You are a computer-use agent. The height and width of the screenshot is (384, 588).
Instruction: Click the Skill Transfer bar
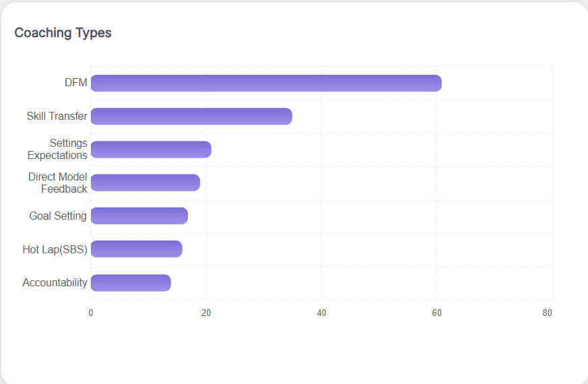point(191,117)
